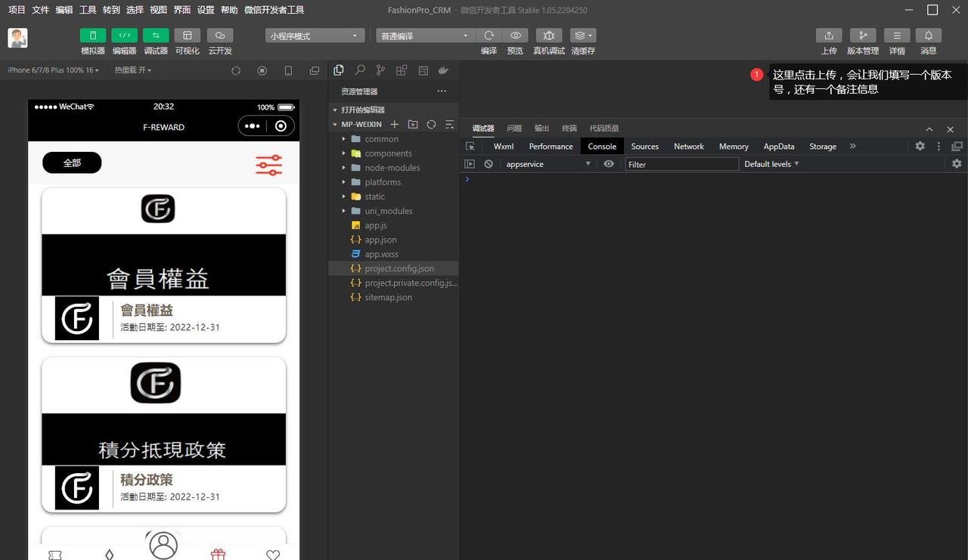Open the Default levels dropdown in Console

pos(771,164)
